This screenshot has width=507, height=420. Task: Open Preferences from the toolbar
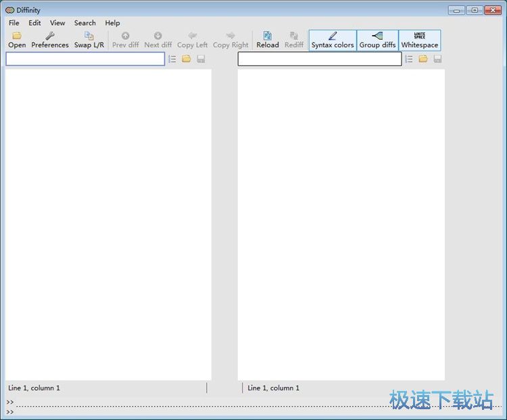tap(50, 40)
